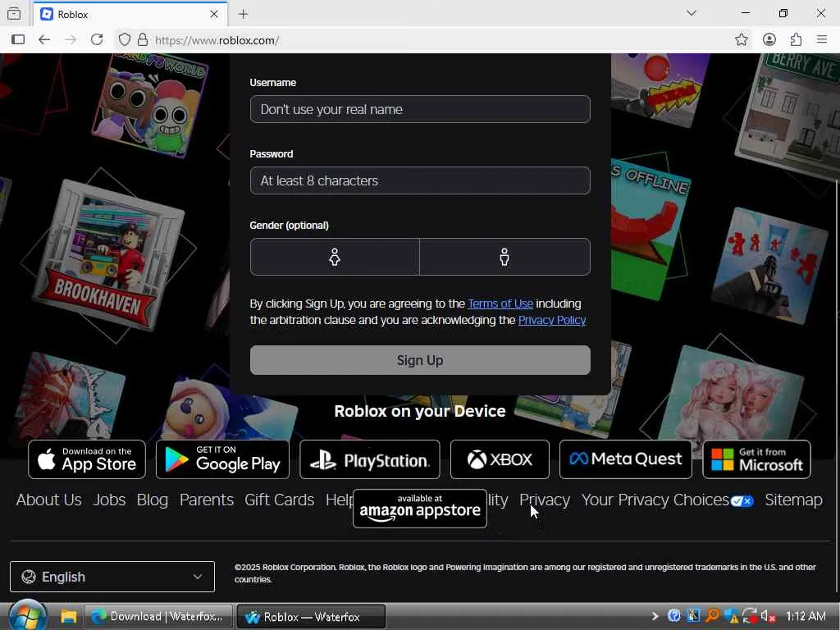840x630 pixels.
Task: Click the sync arrows tray icon
Action: (750, 616)
